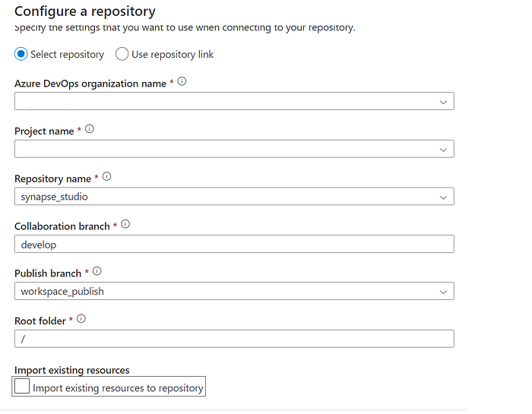Image resolution: width=532 pixels, height=414 pixels.
Task: Click the Root folder text field
Action: click(234, 338)
